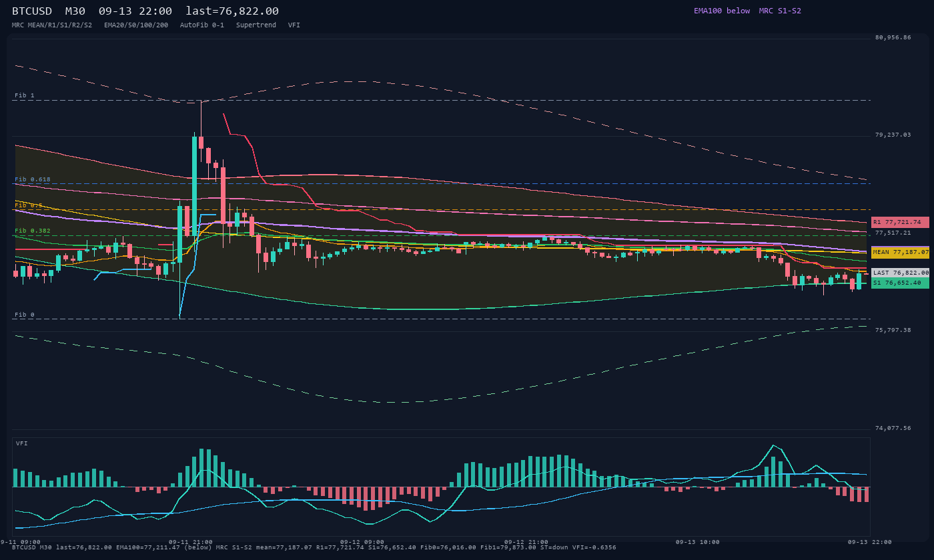The width and height of the screenshot is (934, 560).
Task: Select the 80,956.86 price axis label
Action: [893, 37]
